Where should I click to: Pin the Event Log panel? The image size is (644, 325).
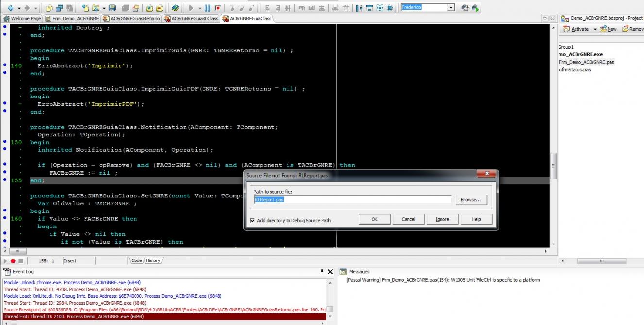[322, 272]
